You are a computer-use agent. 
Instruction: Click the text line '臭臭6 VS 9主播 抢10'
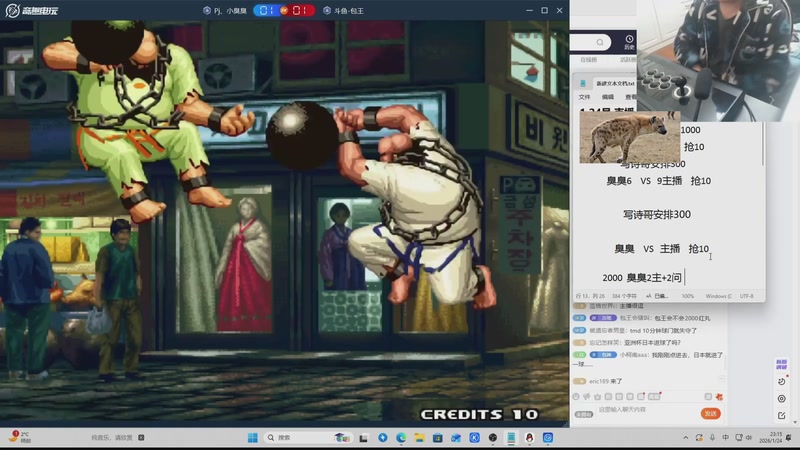(x=658, y=181)
